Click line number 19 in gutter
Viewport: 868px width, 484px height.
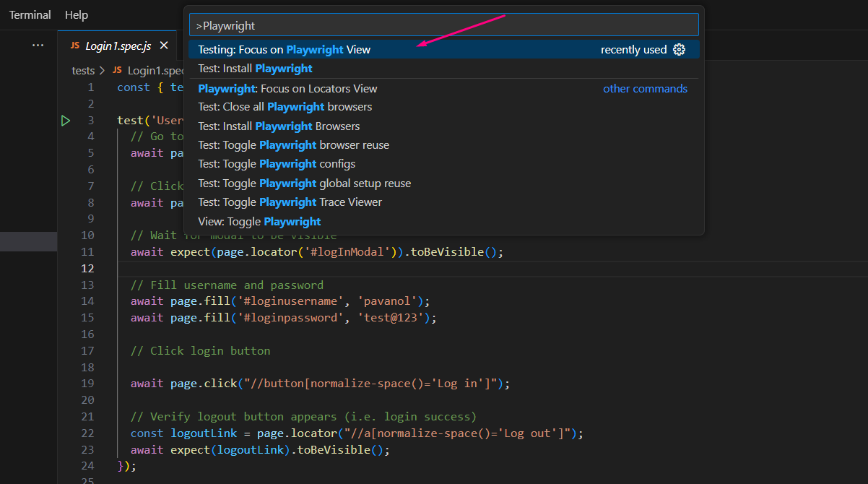[x=87, y=383]
